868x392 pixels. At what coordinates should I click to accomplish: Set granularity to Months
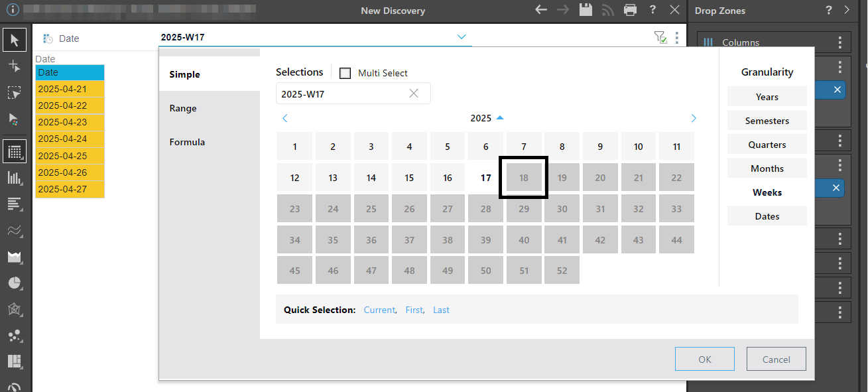[767, 168]
